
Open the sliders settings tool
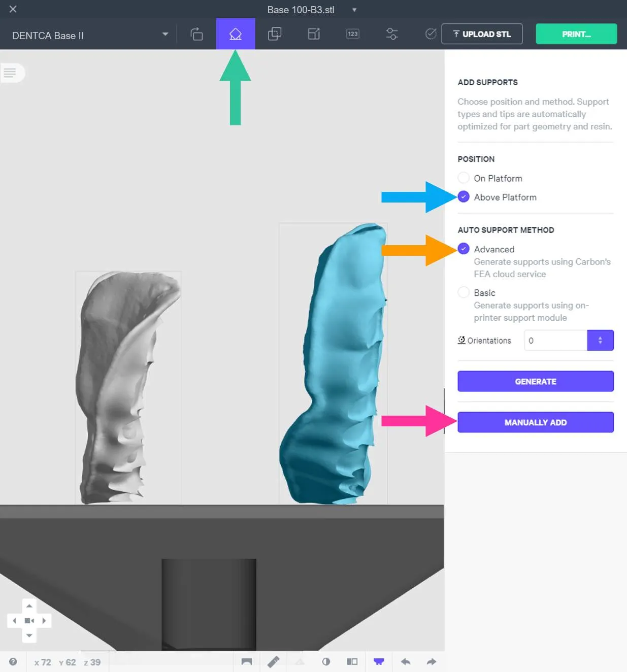click(x=392, y=34)
